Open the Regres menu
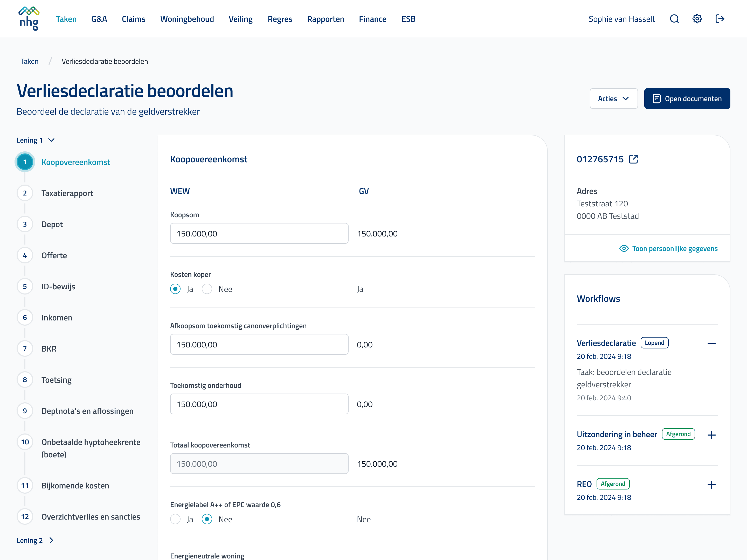The height and width of the screenshot is (560, 747). pos(280,19)
